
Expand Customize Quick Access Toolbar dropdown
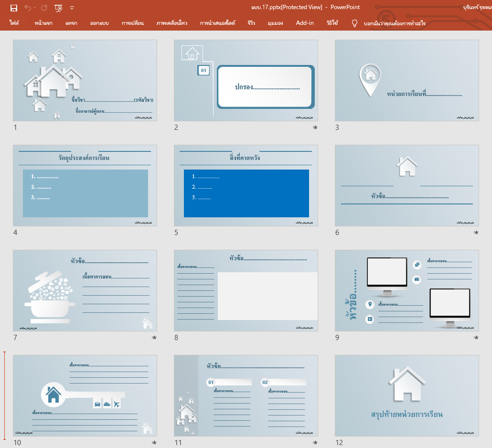72,8
